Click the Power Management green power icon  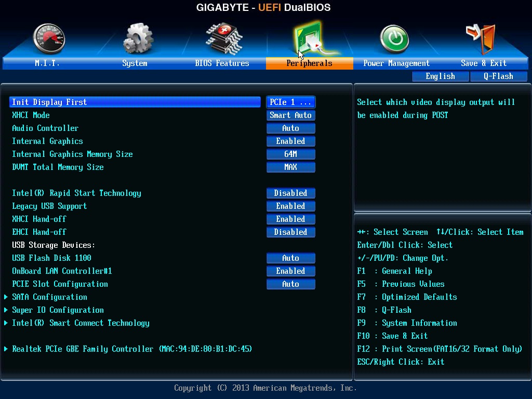[394, 39]
